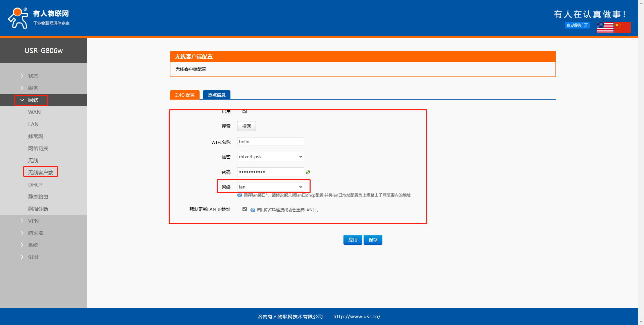
Task: Open the 无线客户端 submenu item
Action: [41, 172]
